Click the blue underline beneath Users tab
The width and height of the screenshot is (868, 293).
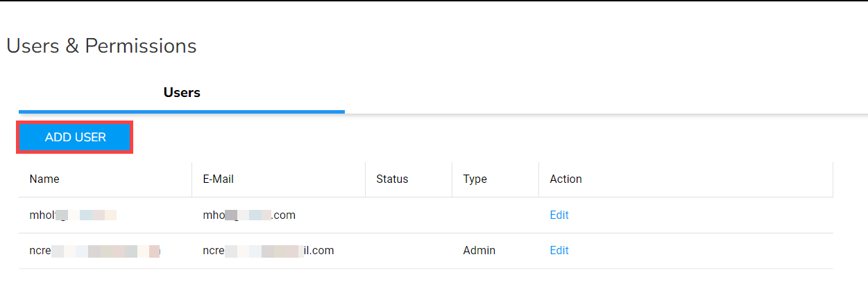182,111
